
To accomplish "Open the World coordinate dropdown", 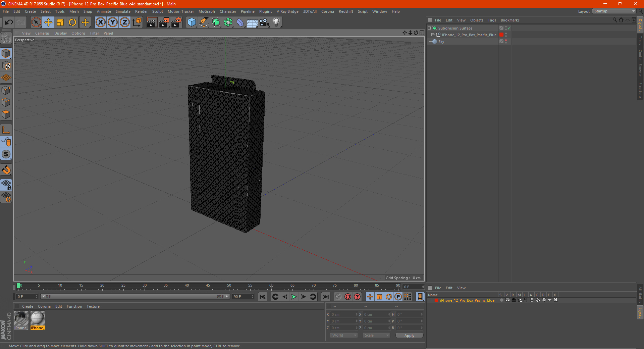I will click(344, 335).
